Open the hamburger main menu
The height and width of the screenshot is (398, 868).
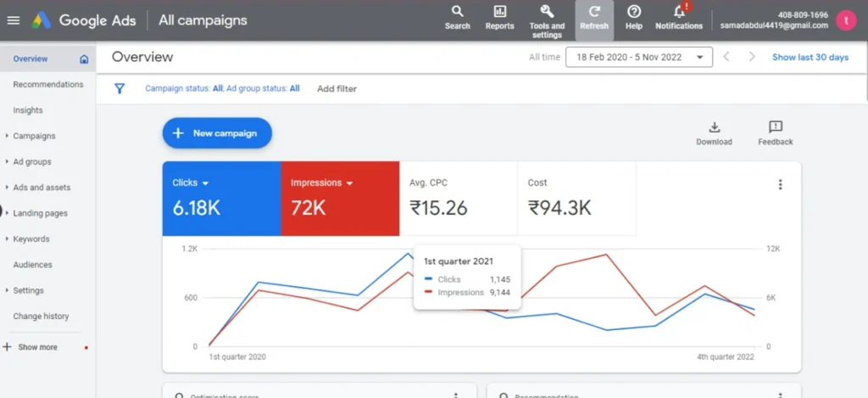(x=13, y=20)
